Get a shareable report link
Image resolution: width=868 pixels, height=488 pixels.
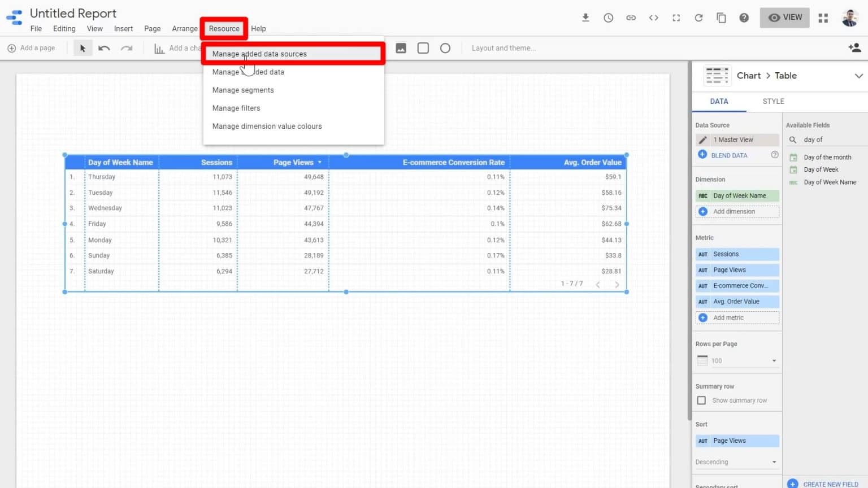[631, 18]
